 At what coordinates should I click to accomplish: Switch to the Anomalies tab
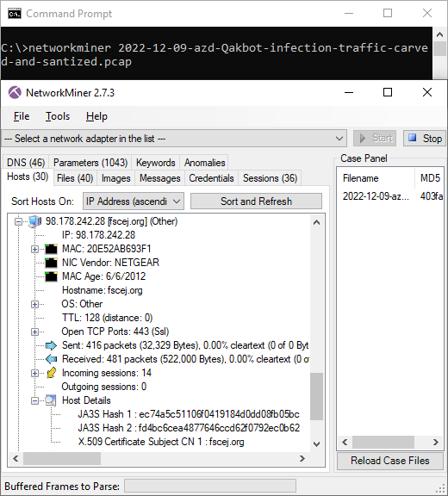point(205,163)
